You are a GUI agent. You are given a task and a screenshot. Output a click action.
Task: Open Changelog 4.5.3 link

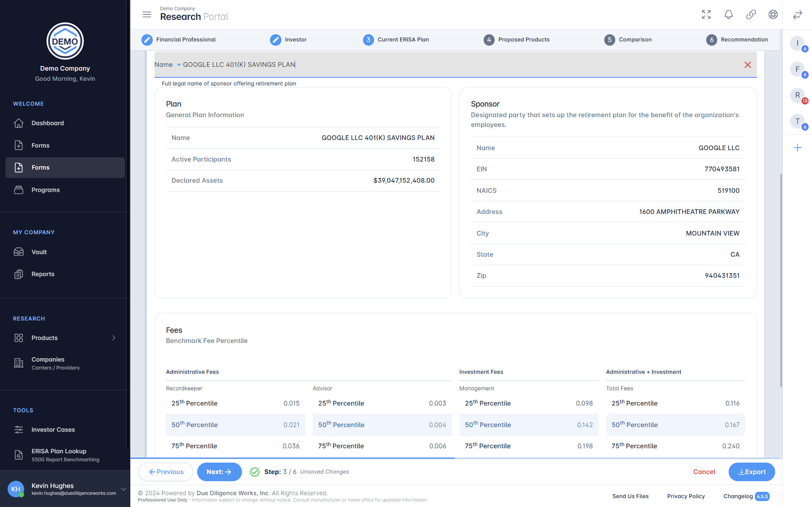746,496
